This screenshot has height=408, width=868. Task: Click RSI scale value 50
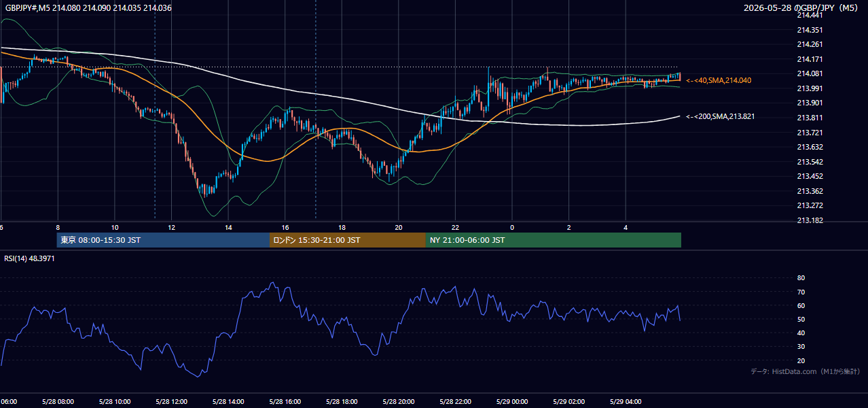801,319
